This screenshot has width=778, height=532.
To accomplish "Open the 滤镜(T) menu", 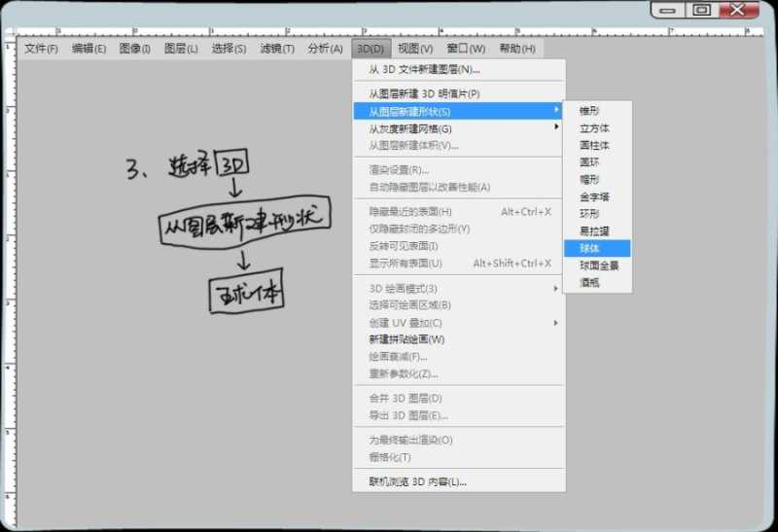I will 277,49.
